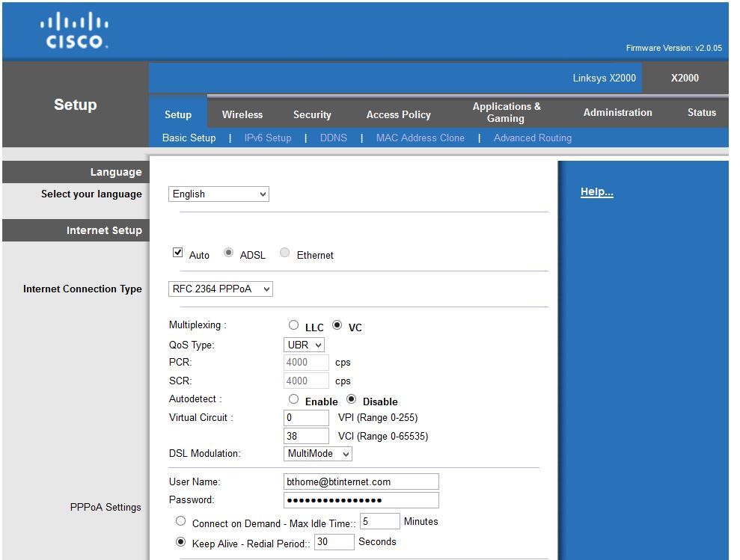This screenshot has height=560, width=740.
Task: Select Keep Alive radio option
Action: (x=181, y=541)
